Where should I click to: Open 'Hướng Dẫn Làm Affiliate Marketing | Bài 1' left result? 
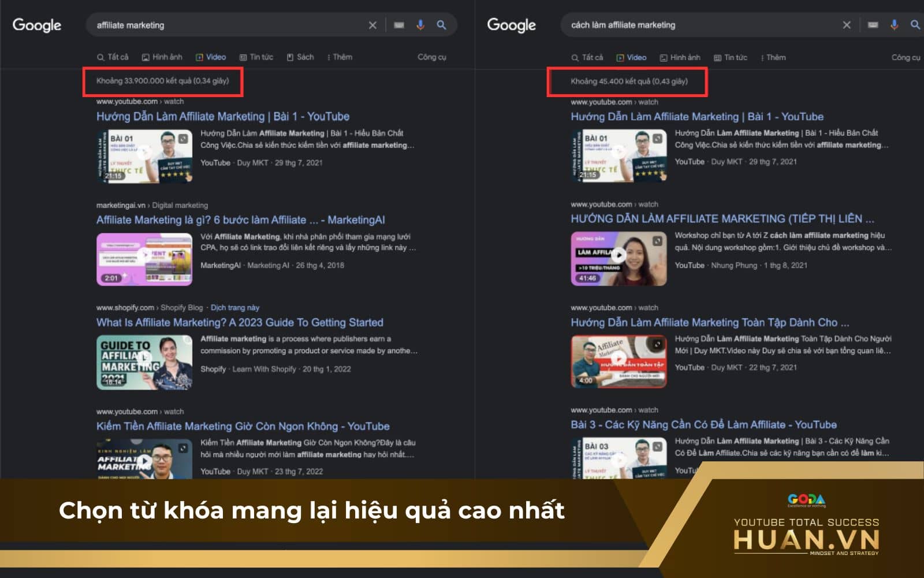coord(223,116)
